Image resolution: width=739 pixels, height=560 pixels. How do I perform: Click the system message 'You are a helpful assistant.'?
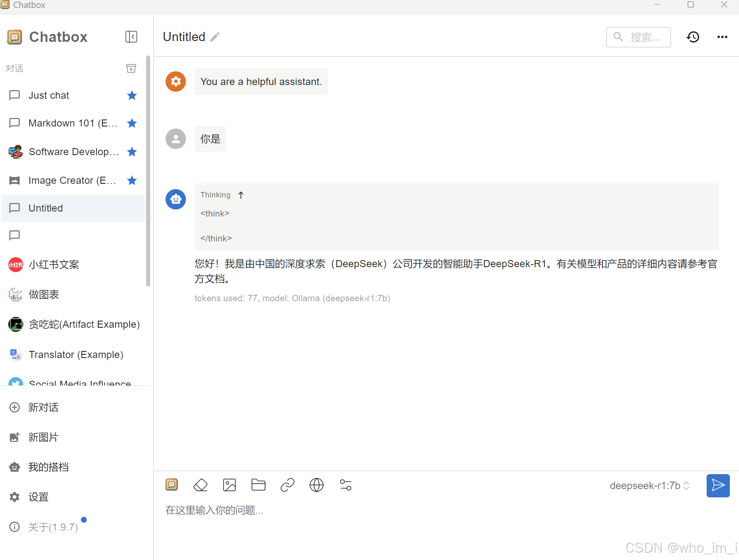click(261, 82)
